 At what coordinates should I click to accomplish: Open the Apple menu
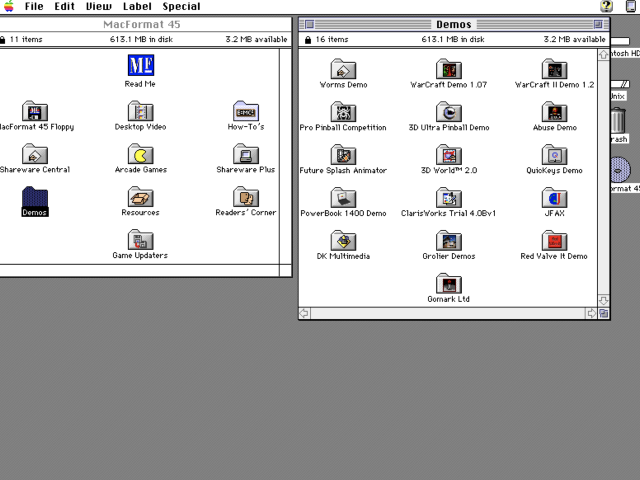coord(9,6)
